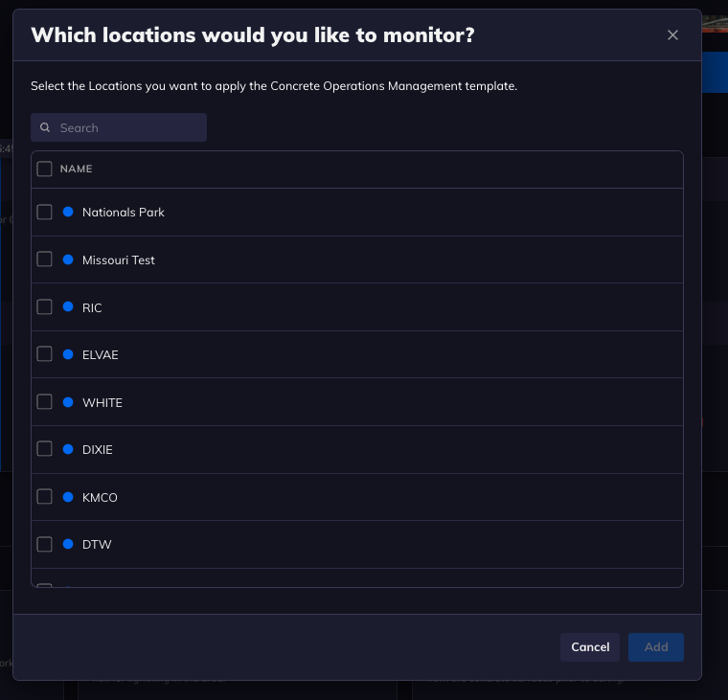Click blue dot beside Nationals Park
The image size is (728, 700).
(68, 212)
